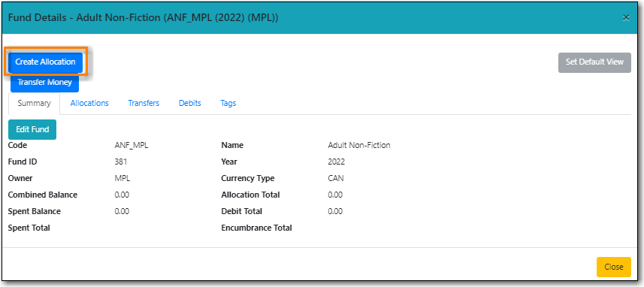Click the Allocation Total label
644x287 pixels.
(250, 195)
